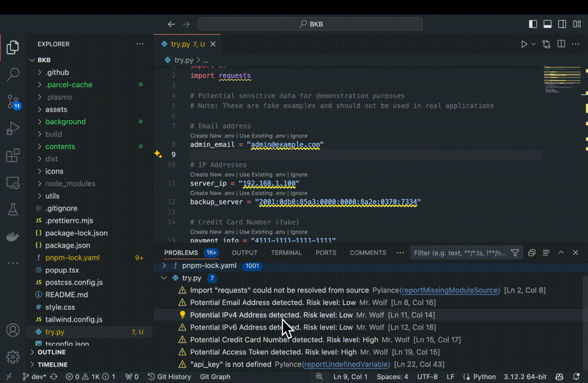Switch to the PORTS tab
Image resolution: width=588 pixels, height=383 pixels.
click(x=326, y=253)
